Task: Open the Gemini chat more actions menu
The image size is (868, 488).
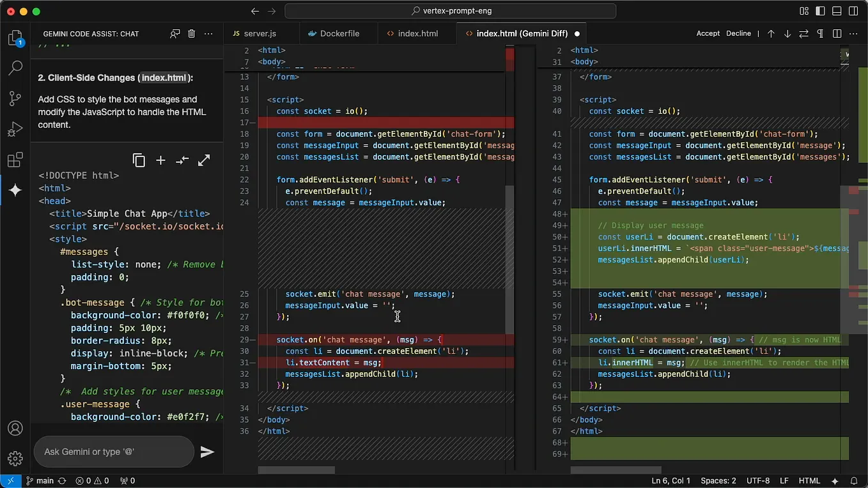Action: [x=208, y=33]
